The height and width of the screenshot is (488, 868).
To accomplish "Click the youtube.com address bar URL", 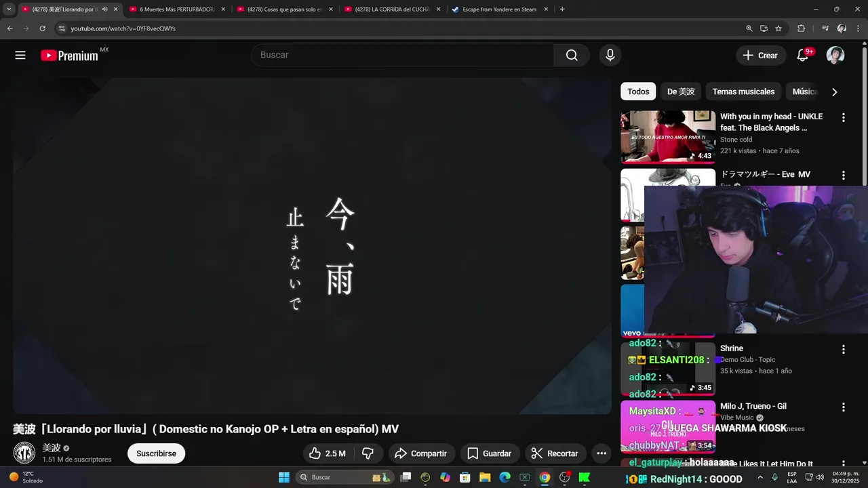I will [x=123, y=28].
